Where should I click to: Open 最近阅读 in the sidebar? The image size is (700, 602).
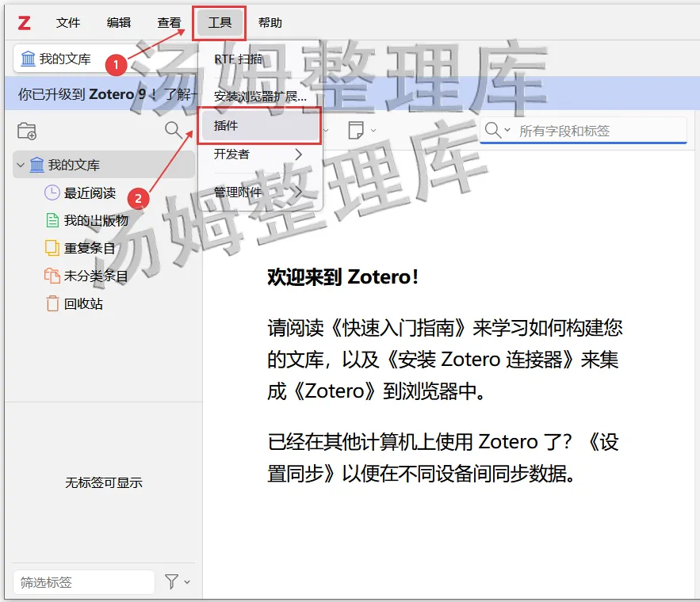(90, 193)
